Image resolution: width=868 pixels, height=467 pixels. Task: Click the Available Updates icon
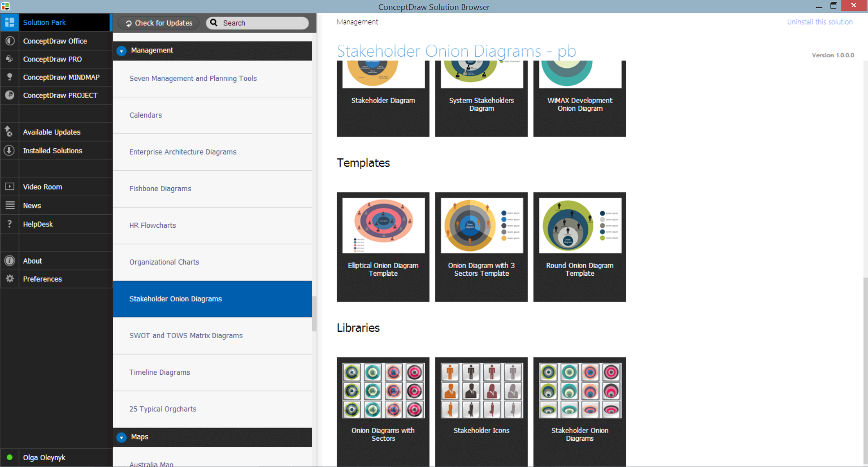(9, 132)
